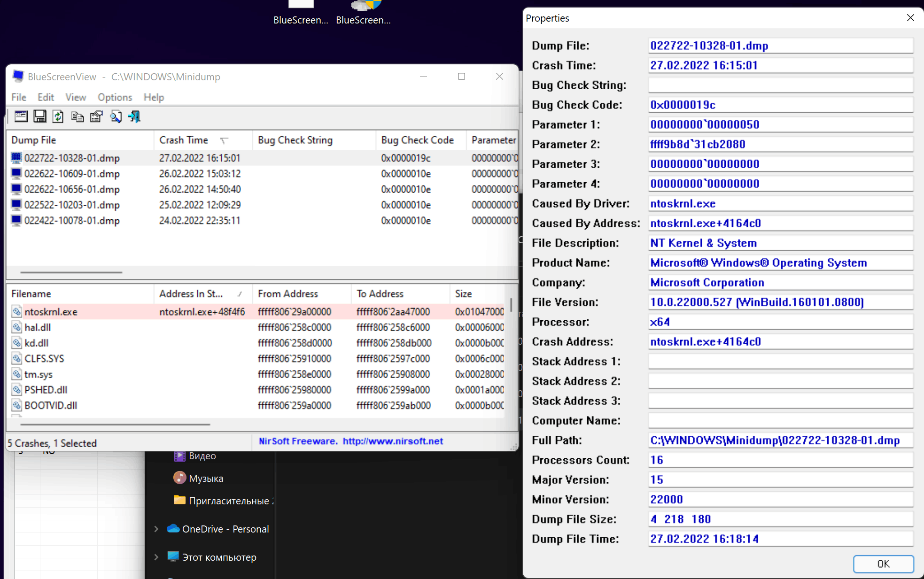Click the monitor icon beside 022622-10609-01.dmp
The height and width of the screenshot is (579, 924).
pyautogui.click(x=16, y=173)
